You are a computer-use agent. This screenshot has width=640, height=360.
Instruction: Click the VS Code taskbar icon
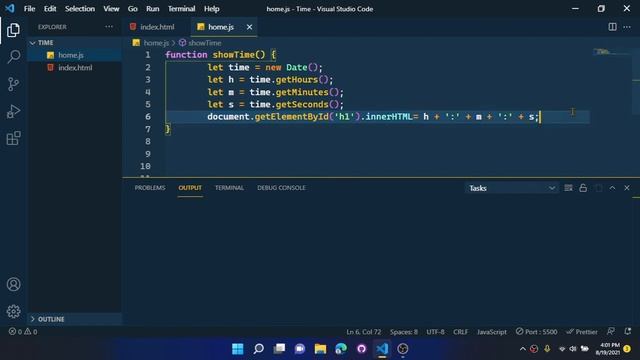(x=382, y=349)
